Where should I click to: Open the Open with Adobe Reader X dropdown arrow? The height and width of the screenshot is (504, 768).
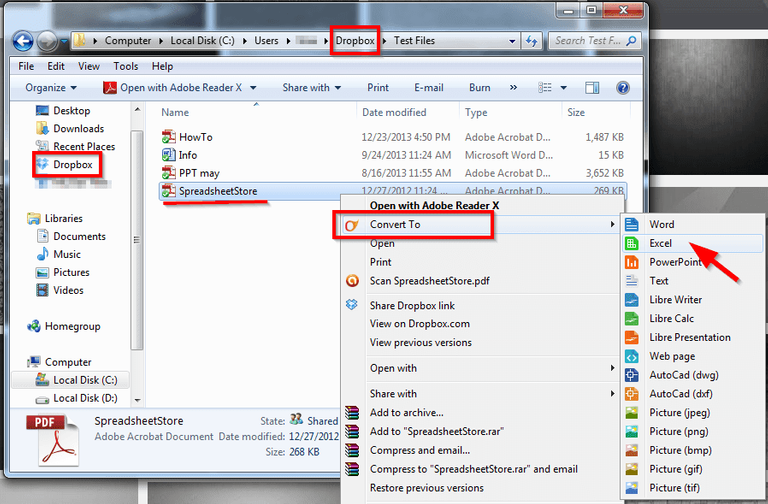[x=253, y=88]
